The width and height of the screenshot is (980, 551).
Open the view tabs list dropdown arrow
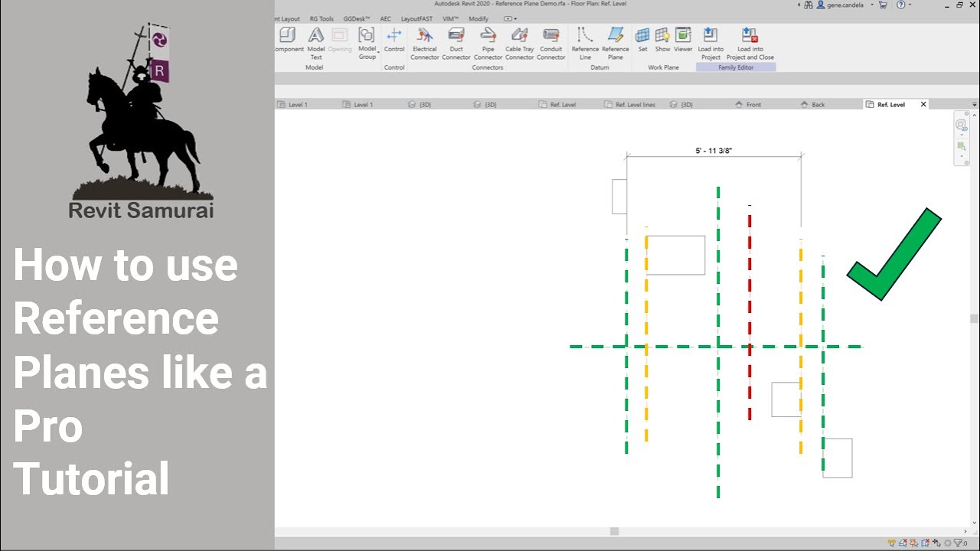pyautogui.click(x=975, y=105)
